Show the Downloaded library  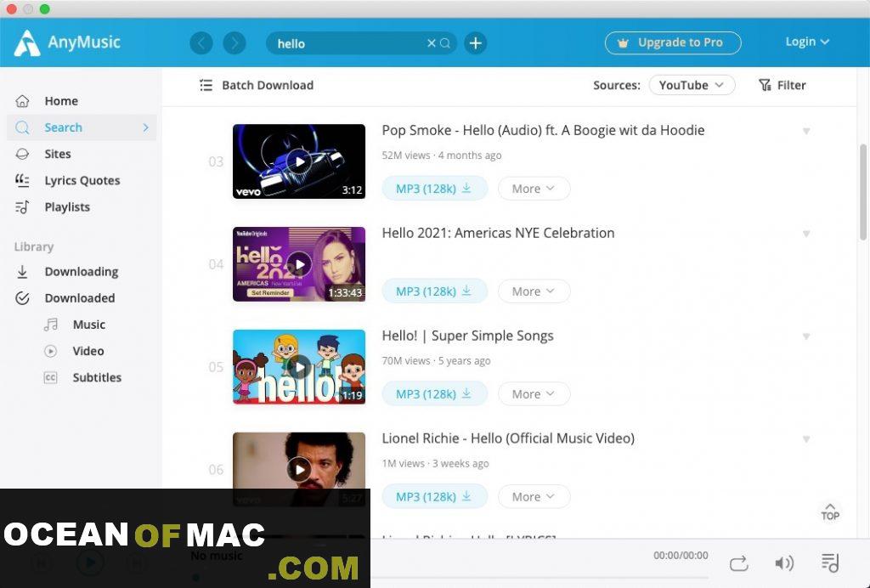[x=82, y=298]
